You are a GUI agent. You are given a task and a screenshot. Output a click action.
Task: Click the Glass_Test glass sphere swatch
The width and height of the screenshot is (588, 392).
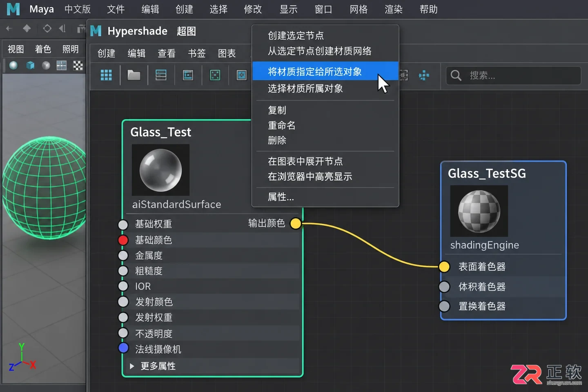160,170
